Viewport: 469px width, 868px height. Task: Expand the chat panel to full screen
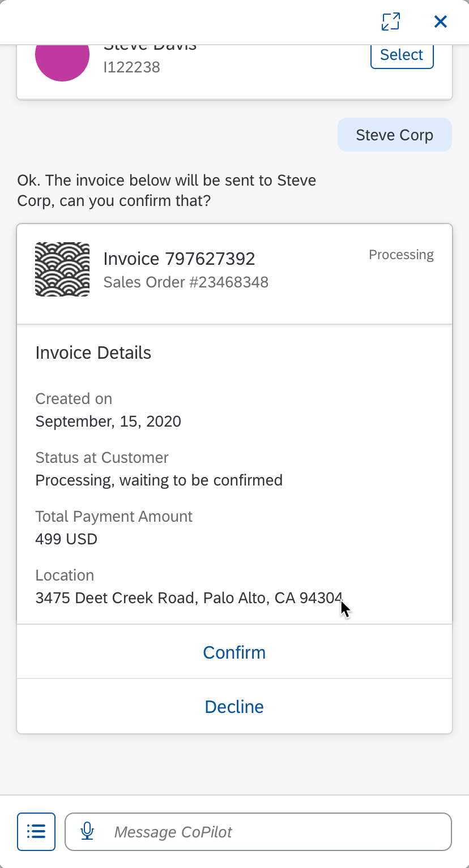[391, 22]
